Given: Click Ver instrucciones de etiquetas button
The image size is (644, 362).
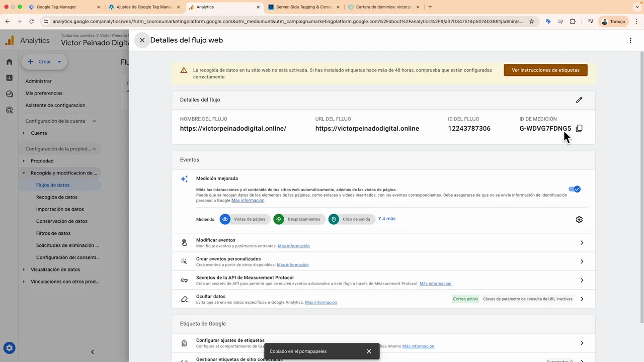Looking at the screenshot, I should coord(545,70).
